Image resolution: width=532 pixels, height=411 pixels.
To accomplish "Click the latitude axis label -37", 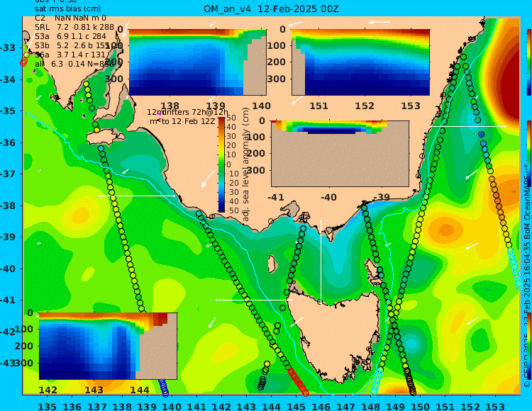I will pyautogui.click(x=8, y=174).
